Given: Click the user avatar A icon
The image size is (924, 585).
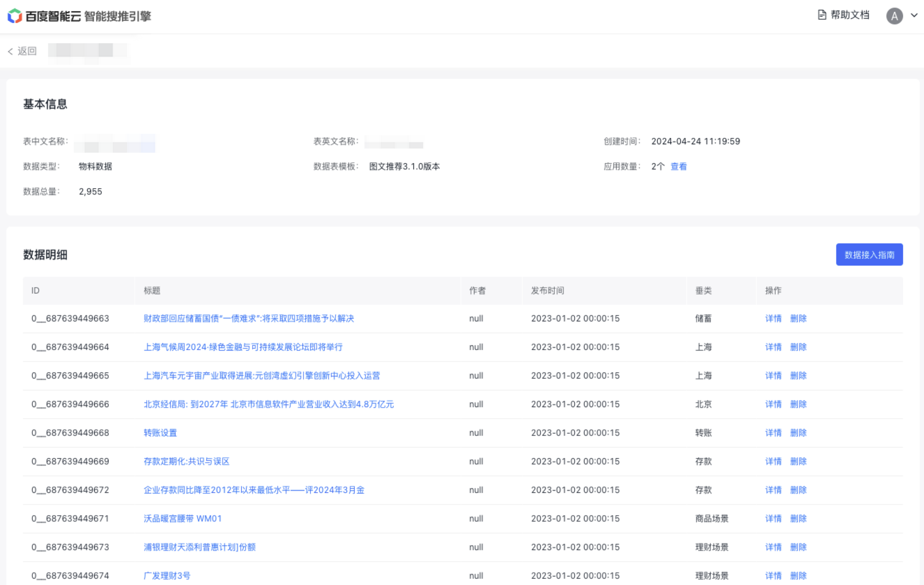Looking at the screenshot, I should point(894,16).
